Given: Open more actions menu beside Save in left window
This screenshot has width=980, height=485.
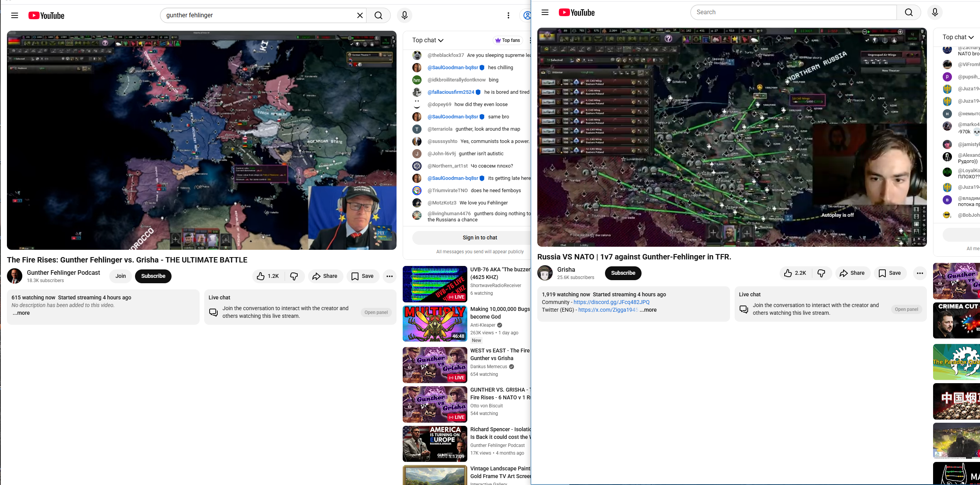Looking at the screenshot, I should [389, 276].
